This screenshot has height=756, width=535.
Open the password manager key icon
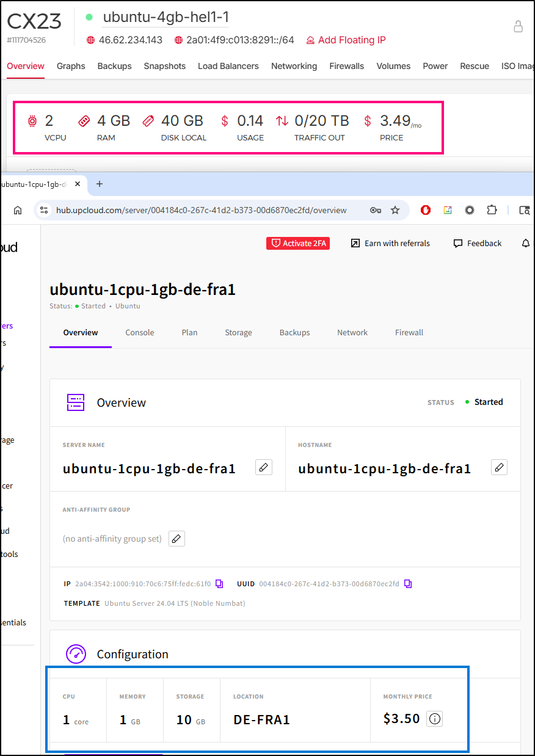pyautogui.click(x=376, y=210)
